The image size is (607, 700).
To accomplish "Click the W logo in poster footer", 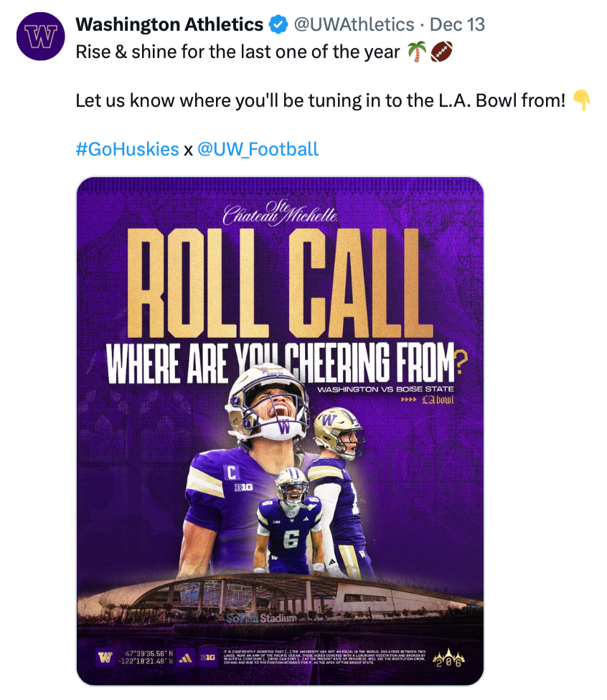I will [x=105, y=658].
